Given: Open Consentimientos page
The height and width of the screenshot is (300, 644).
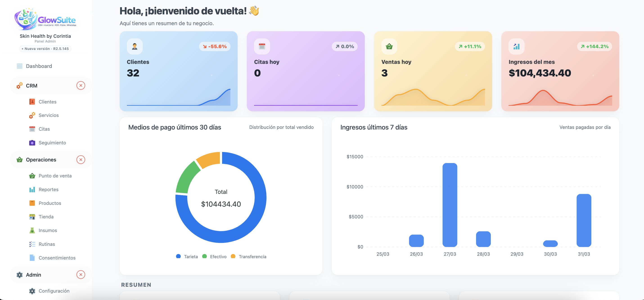Looking at the screenshot, I should pyautogui.click(x=57, y=258).
